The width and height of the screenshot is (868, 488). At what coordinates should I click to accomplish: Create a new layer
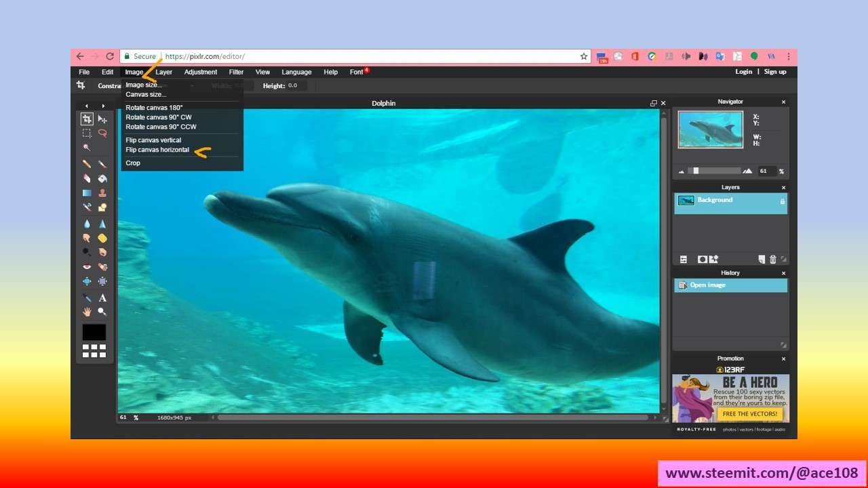(762, 260)
